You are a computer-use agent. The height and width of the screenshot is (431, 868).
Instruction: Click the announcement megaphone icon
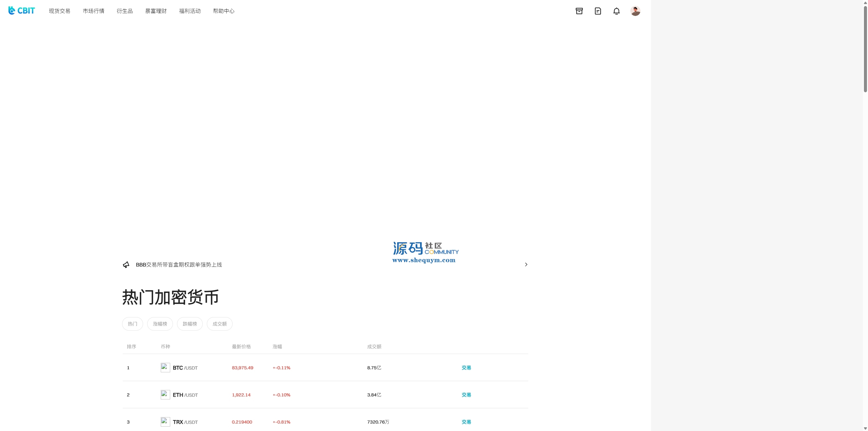tap(126, 265)
